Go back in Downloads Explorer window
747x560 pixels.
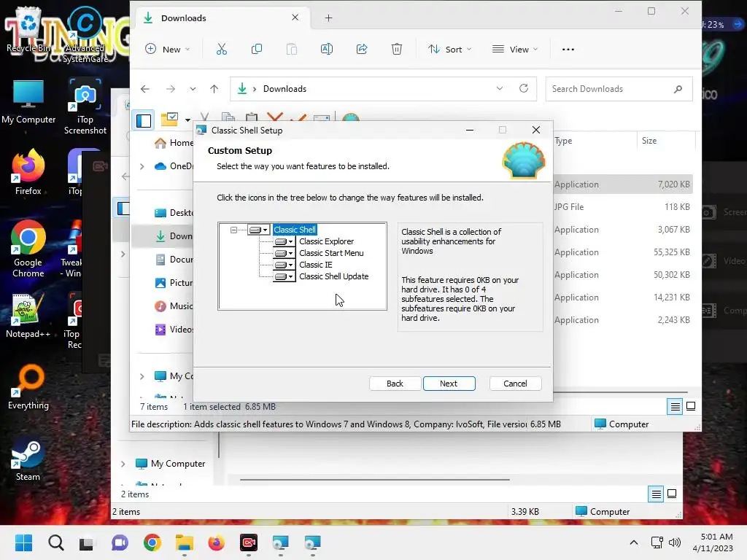(145, 88)
